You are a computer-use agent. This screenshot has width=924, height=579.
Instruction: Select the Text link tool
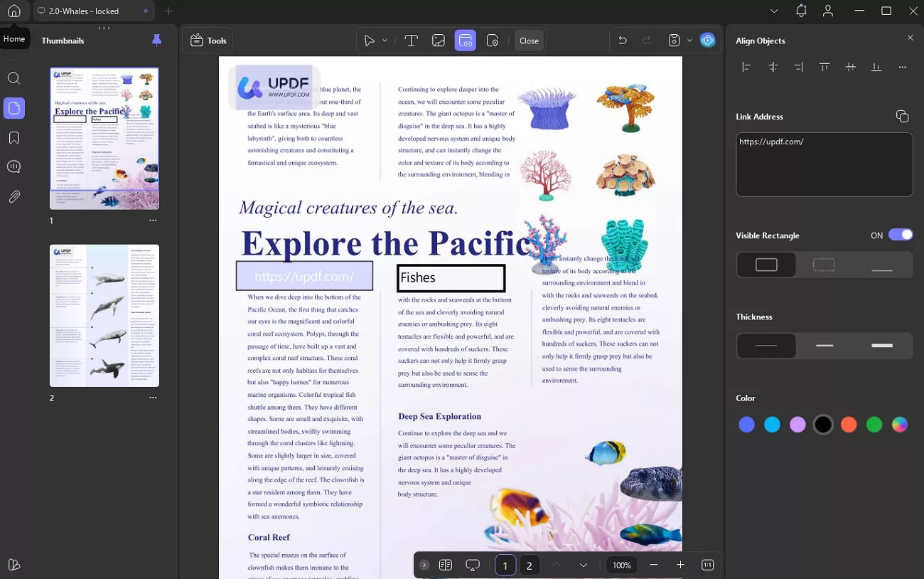coord(411,41)
